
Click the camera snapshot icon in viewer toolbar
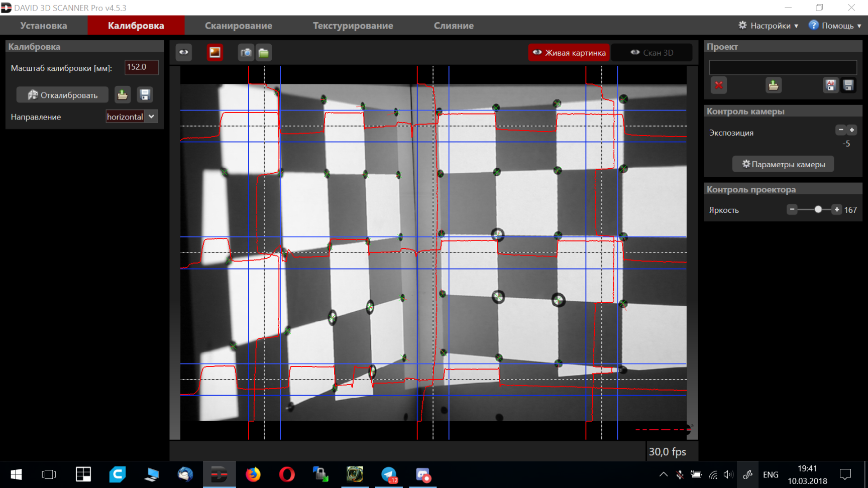coord(246,53)
